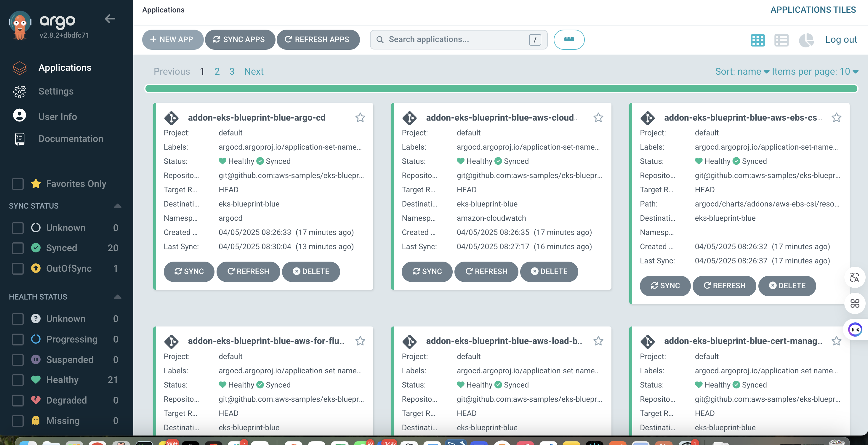
Task: Star the addon-eks-blueprint-blue-cert-manager application
Action: [836, 341]
